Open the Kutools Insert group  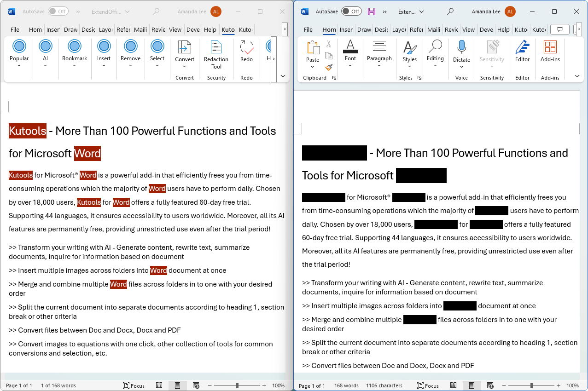104,53
